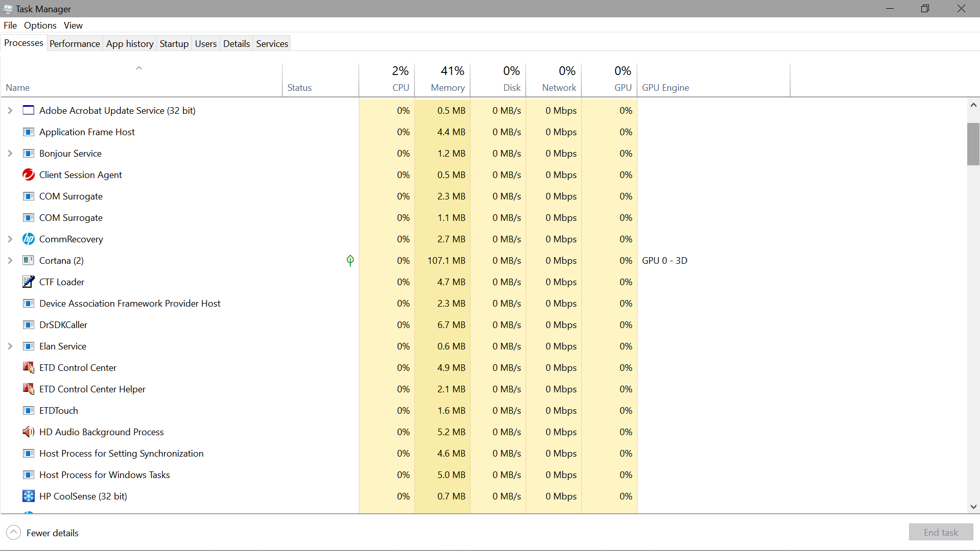980x551 pixels.
Task: Click the DrSDKCaller process icon
Action: [29, 324]
